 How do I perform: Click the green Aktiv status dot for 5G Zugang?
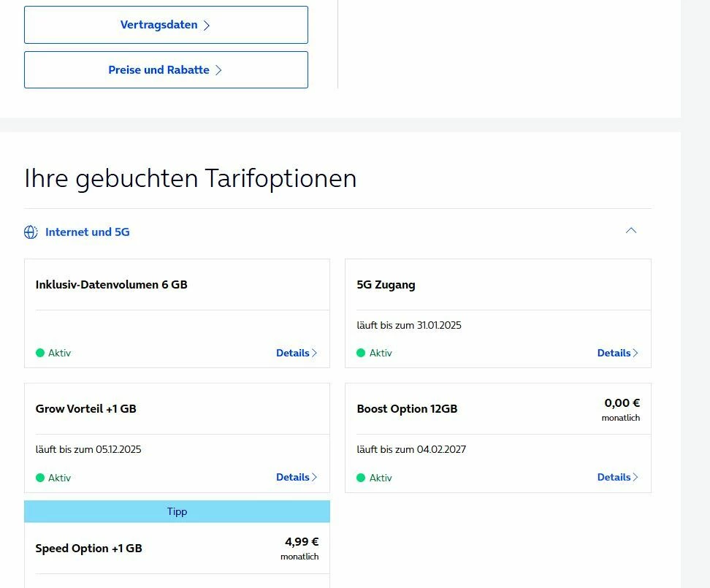361,353
